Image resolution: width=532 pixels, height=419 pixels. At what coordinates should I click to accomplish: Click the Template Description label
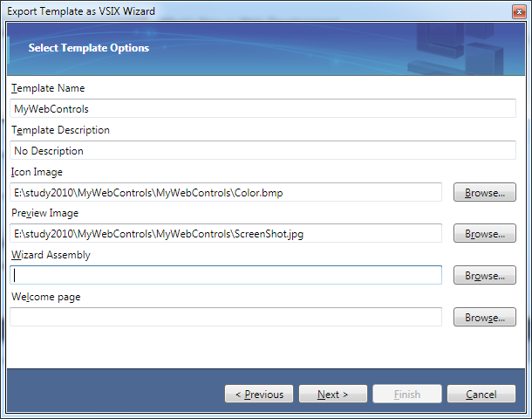point(60,130)
